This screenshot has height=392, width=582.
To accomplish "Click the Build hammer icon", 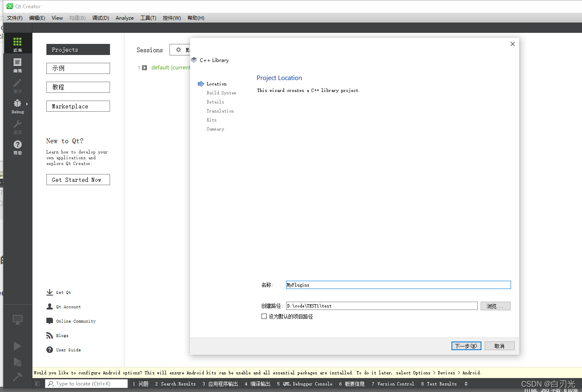I will point(17,376).
